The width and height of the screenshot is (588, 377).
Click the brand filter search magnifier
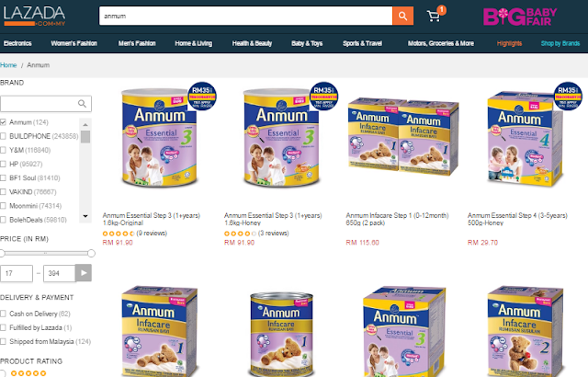(82, 104)
